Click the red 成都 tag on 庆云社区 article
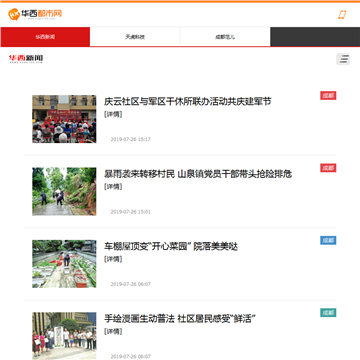Image resolution: width=360 pixels, height=360 pixels. [328, 96]
